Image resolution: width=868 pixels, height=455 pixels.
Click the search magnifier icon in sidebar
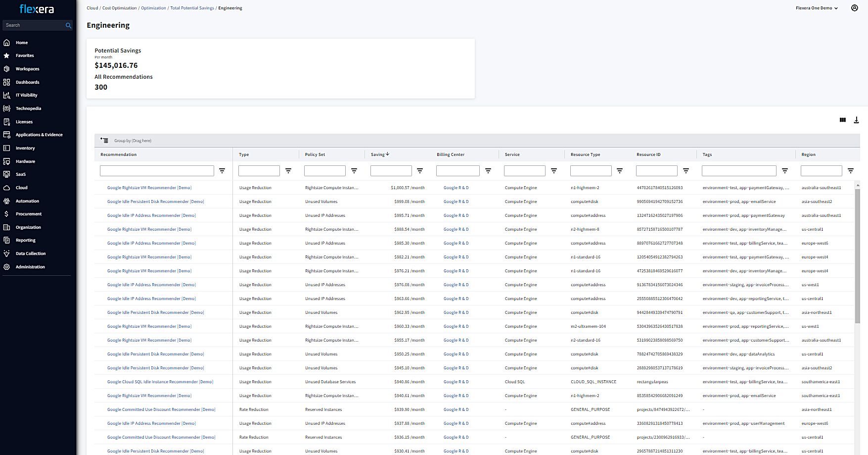click(68, 25)
